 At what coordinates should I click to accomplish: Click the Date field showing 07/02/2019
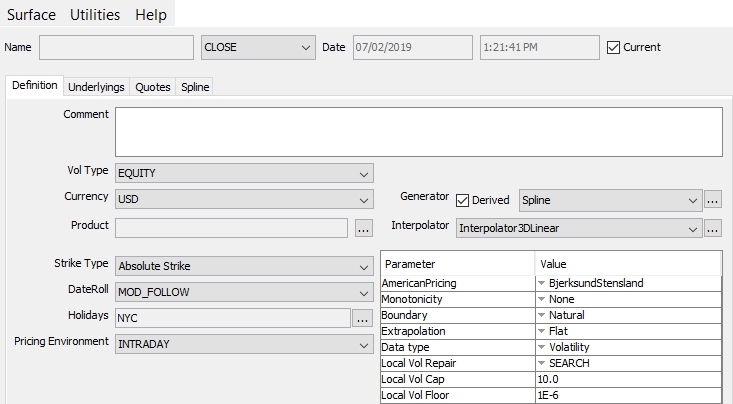[x=412, y=47]
